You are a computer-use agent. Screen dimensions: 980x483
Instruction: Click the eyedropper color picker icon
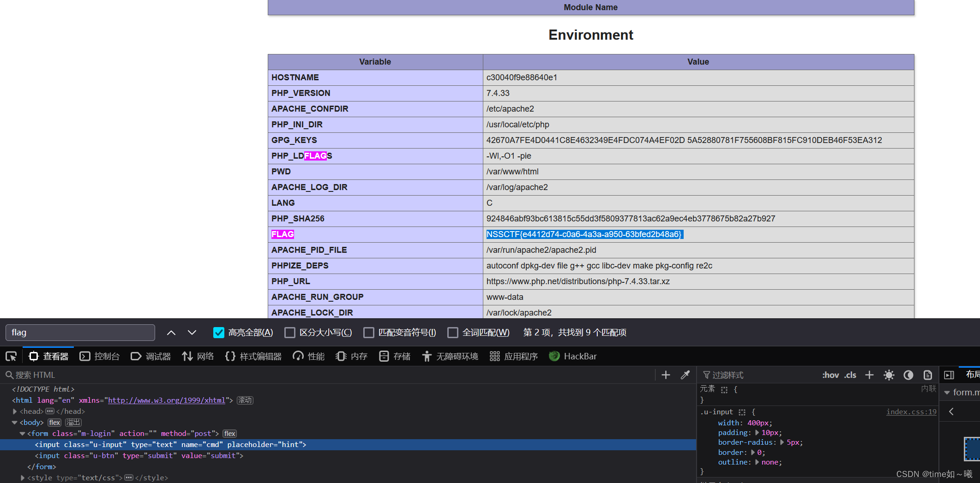point(685,375)
